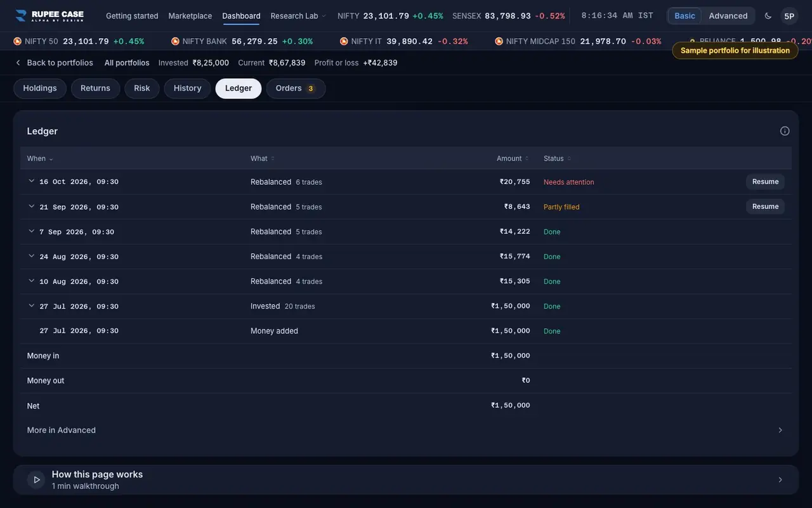
Task: Resume the Partly filled rebalance
Action: [765, 206]
